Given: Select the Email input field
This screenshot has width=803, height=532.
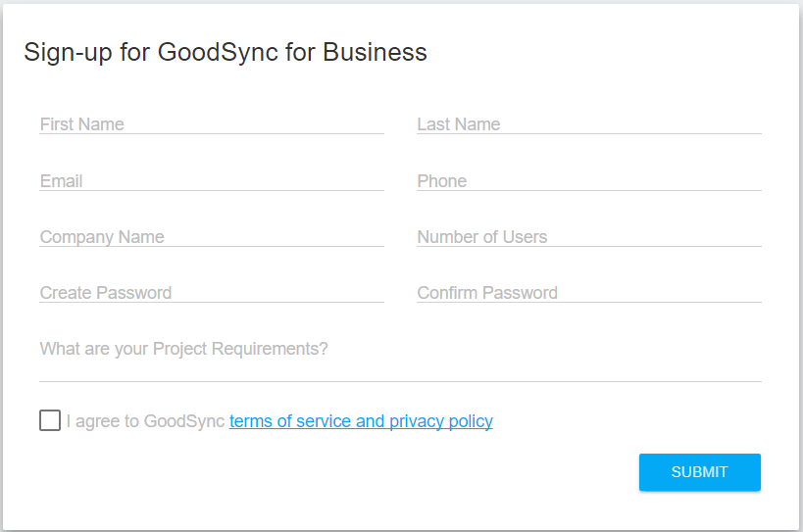Looking at the screenshot, I should click(x=211, y=181).
